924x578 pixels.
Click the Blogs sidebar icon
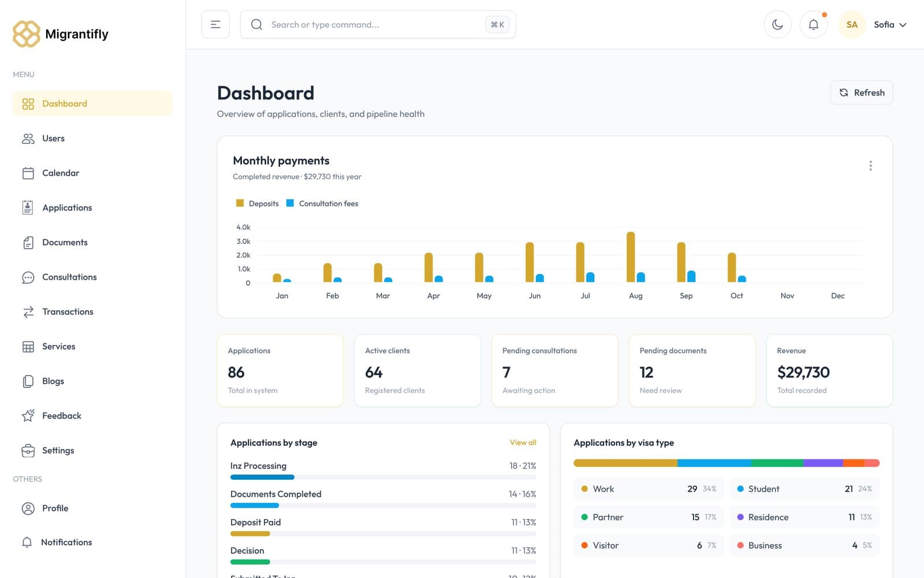tap(28, 381)
